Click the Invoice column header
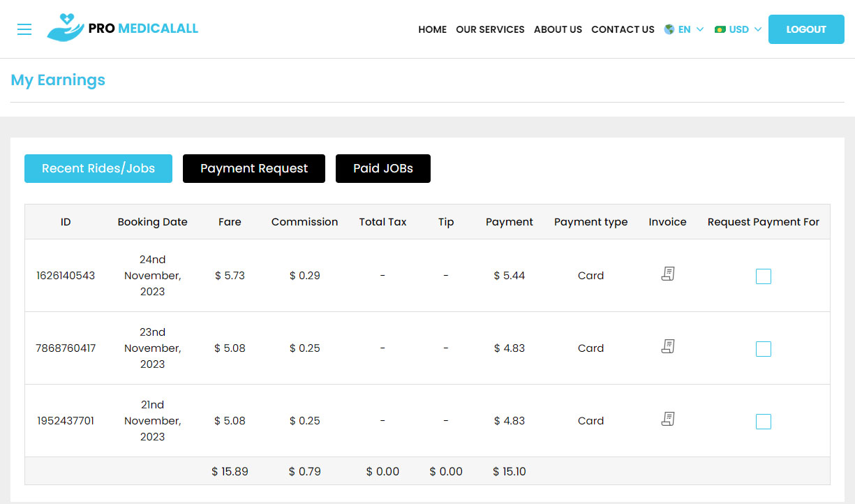Viewport: 855px width, 504px height. (667, 222)
